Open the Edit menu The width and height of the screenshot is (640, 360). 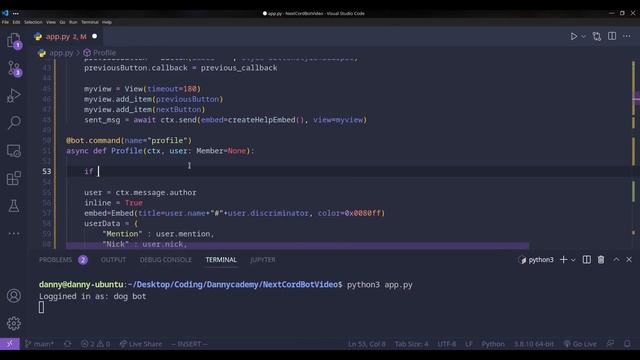click(16, 22)
